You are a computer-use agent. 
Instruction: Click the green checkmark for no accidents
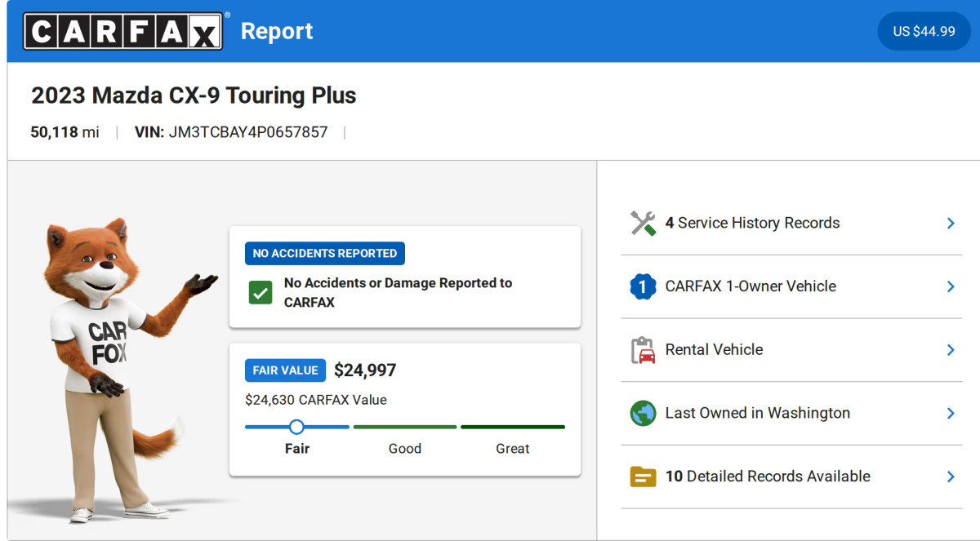[261, 294]
